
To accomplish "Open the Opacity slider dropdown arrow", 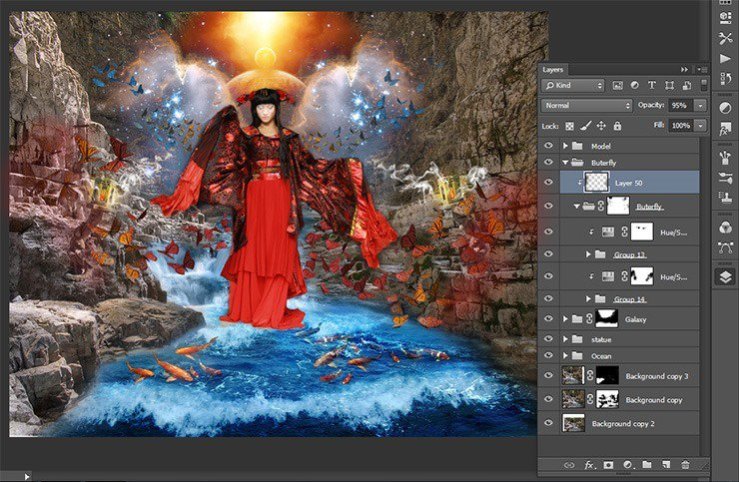I will coord(701,106).
